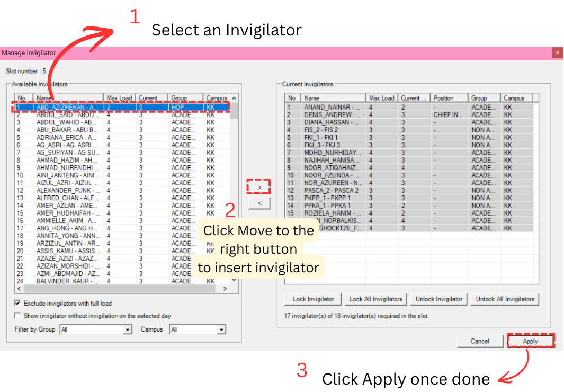Click the move-left arrow button to remove invigilator
This screenshot has height=392, width=564.
(x=259, y=203)
